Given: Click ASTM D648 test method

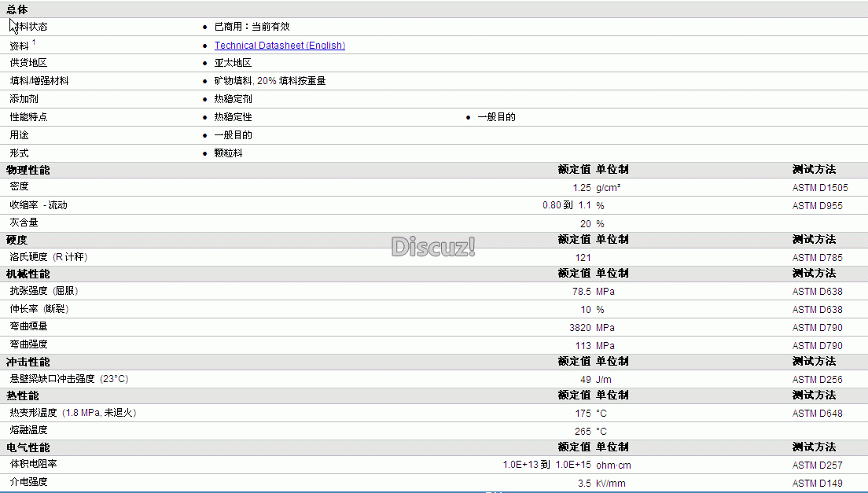Looking at the screenshot, I should coord(817,414).
